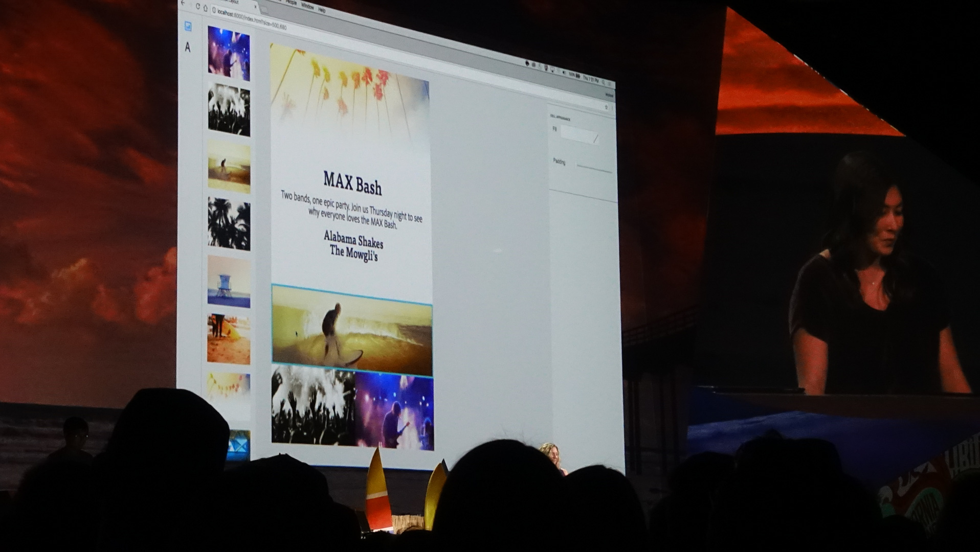This screenshot has width=980, height=552.
Task: Open the Help menu
Action: [322, 9]
